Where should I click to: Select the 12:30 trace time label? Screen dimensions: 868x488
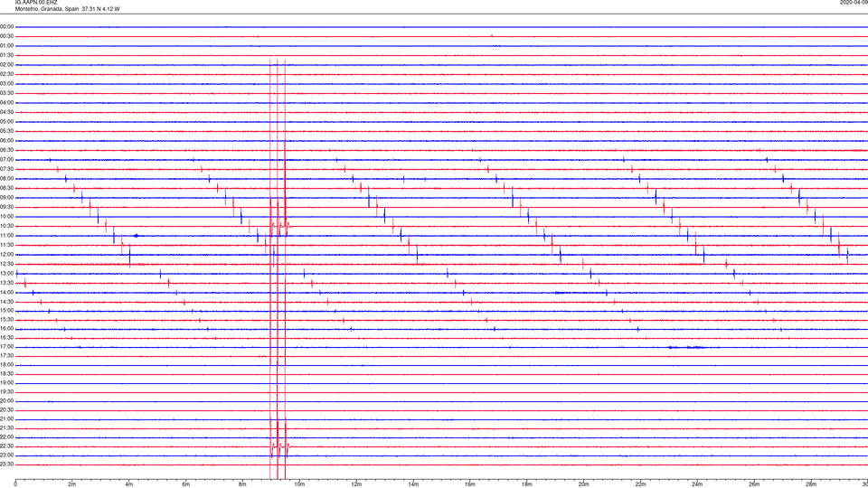(x=7, y=264)
